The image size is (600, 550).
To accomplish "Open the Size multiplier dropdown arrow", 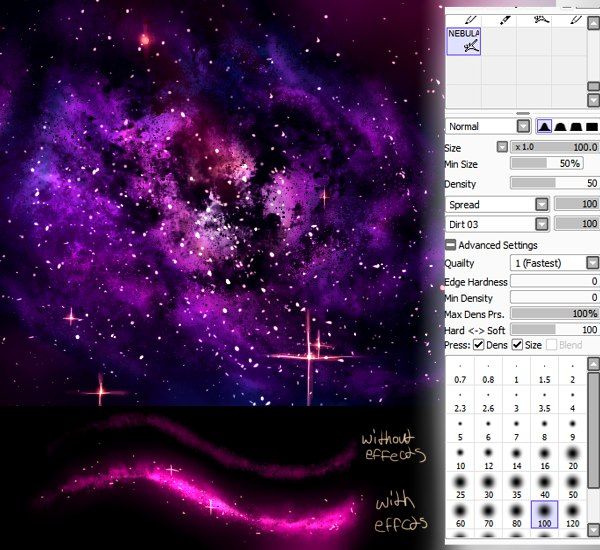I will pyautogui.click(x=502, y=147).
